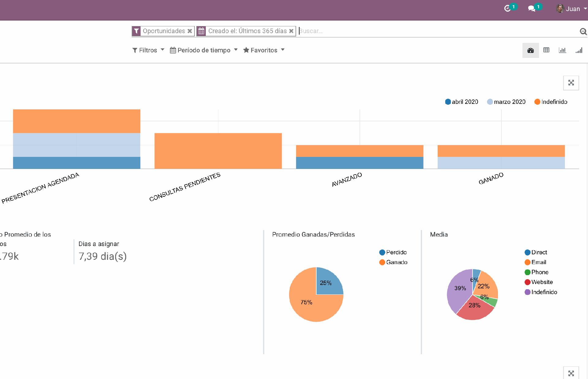Viewport: 588px width, 379px height.
Task: Switch to dashboard view
Action: [530, 50]
